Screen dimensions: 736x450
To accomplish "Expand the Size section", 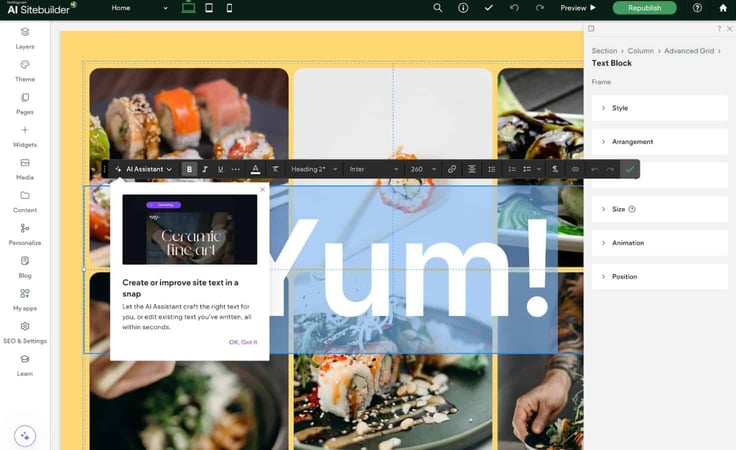I will pyautogui.click(x=659, y=209).
